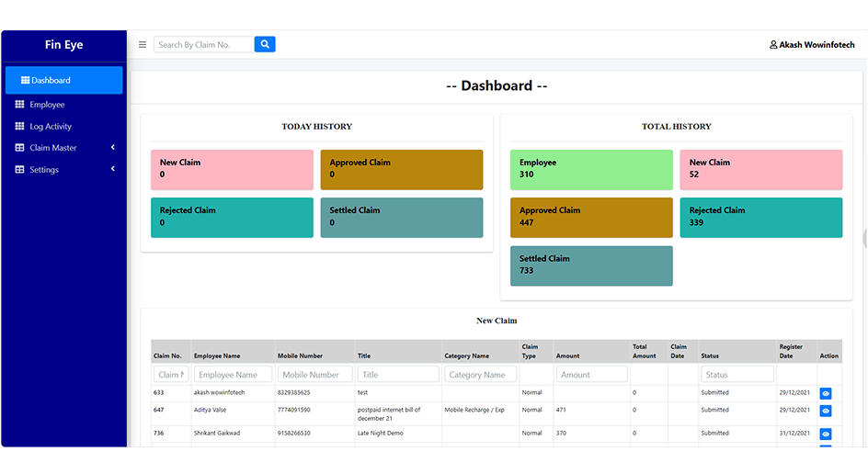
Task: Click the Mobile Number filter input
Action: coord(315,375)
